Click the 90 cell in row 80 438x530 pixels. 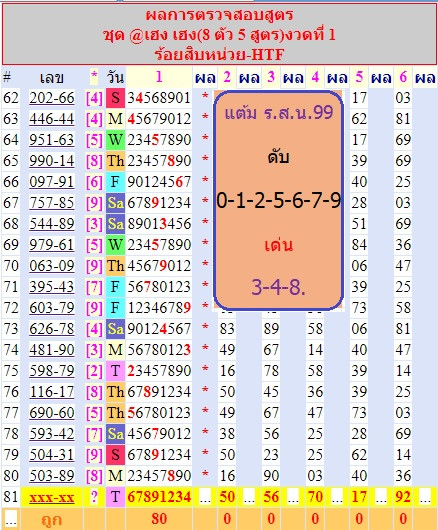pyautogui.click(x=271, y=476)
